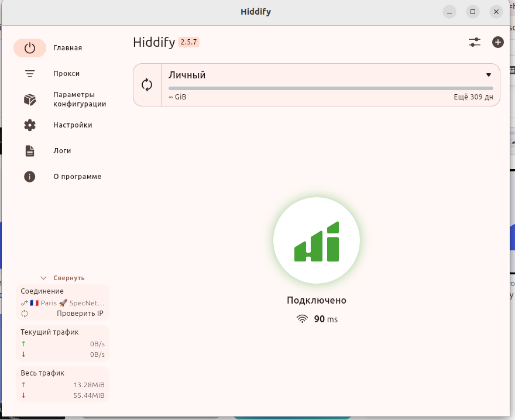515x420 pixels.
Task: Select the Личный profile name
Action: pos(187,75)
